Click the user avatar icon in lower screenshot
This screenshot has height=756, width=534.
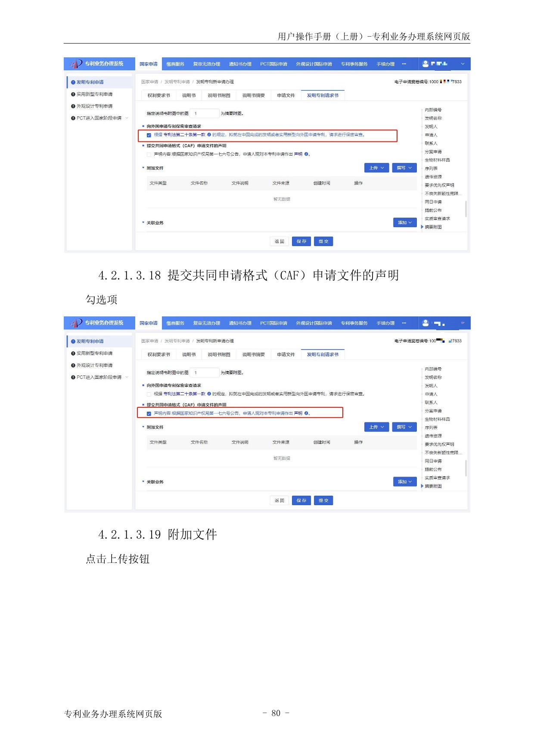coord(425,323)
